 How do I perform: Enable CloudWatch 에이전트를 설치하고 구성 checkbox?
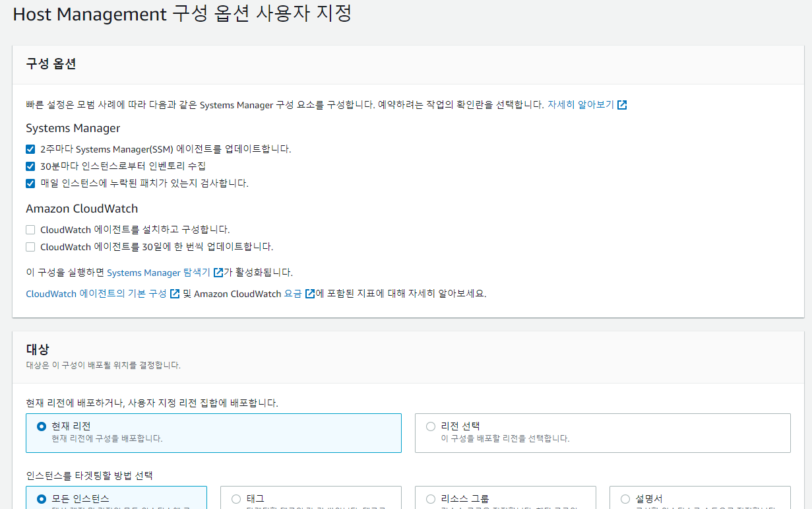(30, 230)
